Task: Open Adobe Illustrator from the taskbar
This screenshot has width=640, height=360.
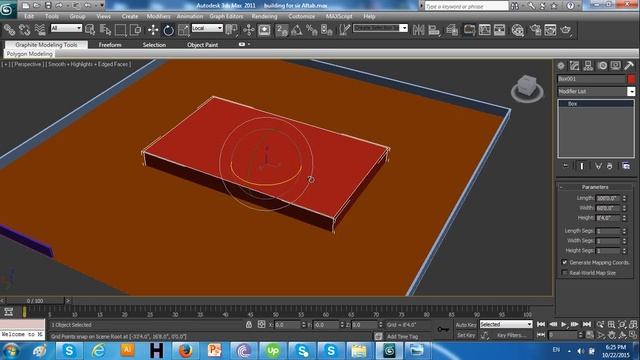Action: pyautogui.click(x=127, y=351)
